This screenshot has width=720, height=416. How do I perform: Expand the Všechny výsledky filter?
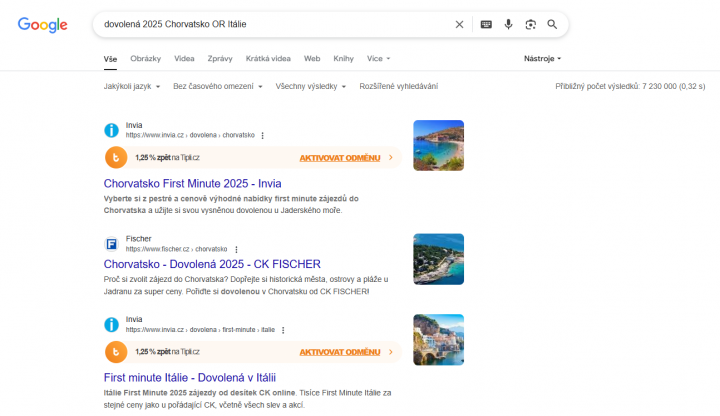(311, 86)
